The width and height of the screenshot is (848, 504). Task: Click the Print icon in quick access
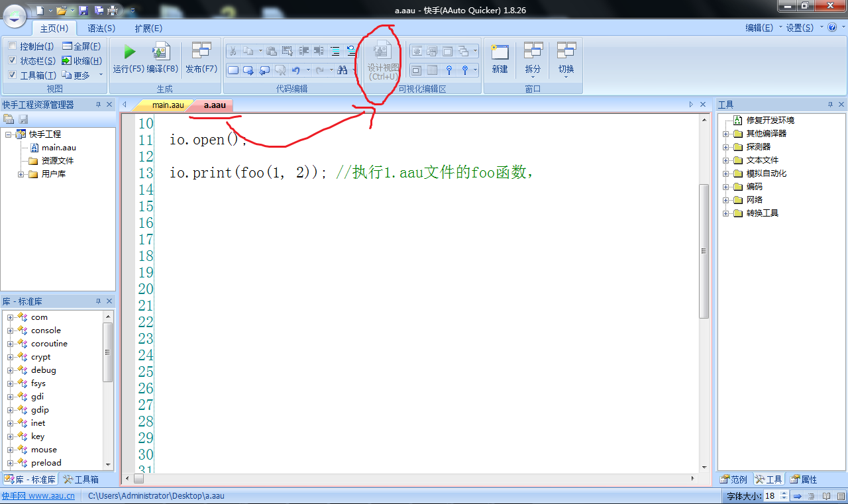(113, 11)
